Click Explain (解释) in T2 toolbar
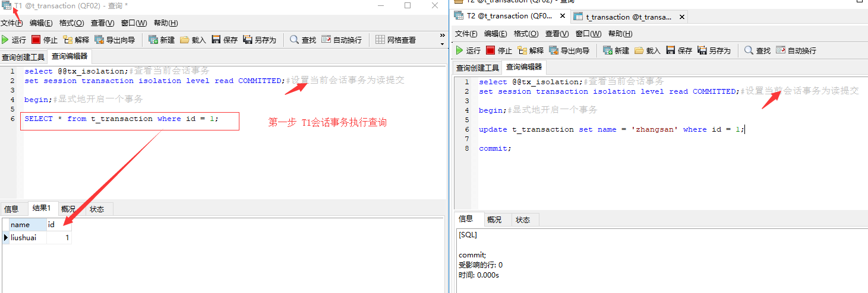The width and height of the screenshot is (868, 293). (531, 50)
